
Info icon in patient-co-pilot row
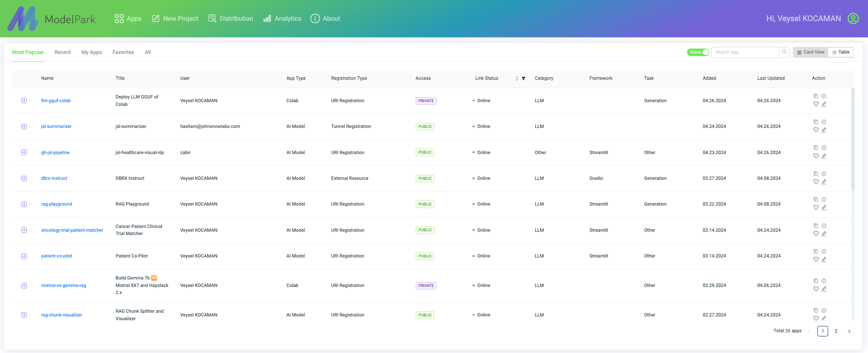[x=824, y=252]
